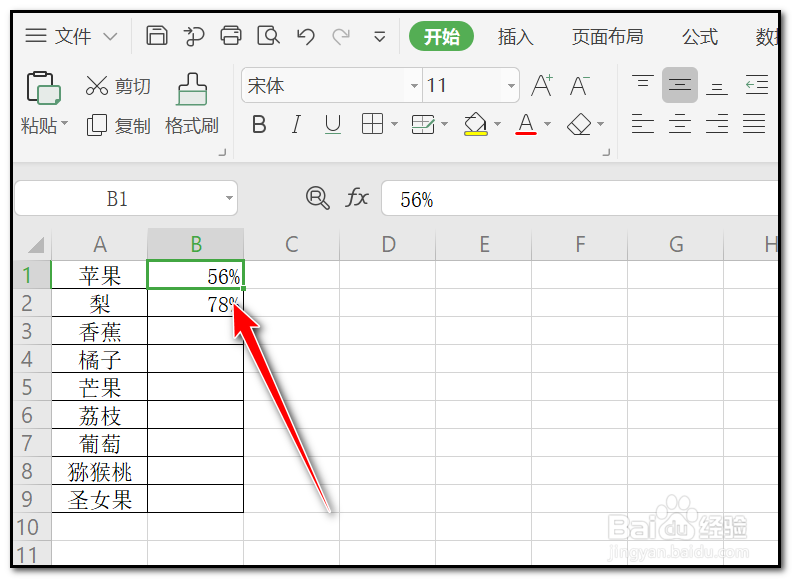Select the 格式刷 format painter
This screenshot has height=579, width=792.
[x=192, y=105]
